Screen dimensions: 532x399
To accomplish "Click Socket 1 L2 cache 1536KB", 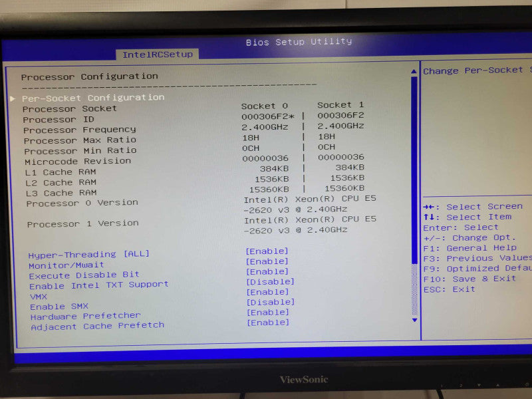I will [347, 178].
